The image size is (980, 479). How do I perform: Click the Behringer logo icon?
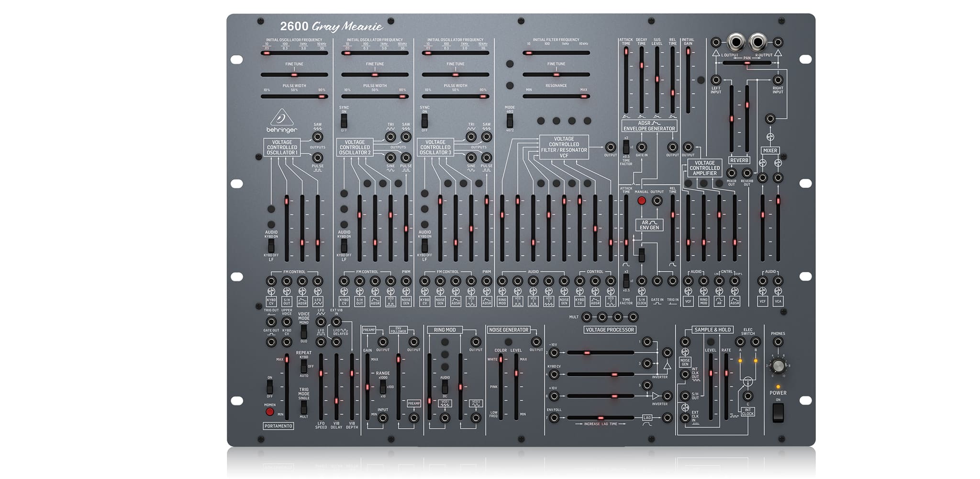click(x=282, y=118)
